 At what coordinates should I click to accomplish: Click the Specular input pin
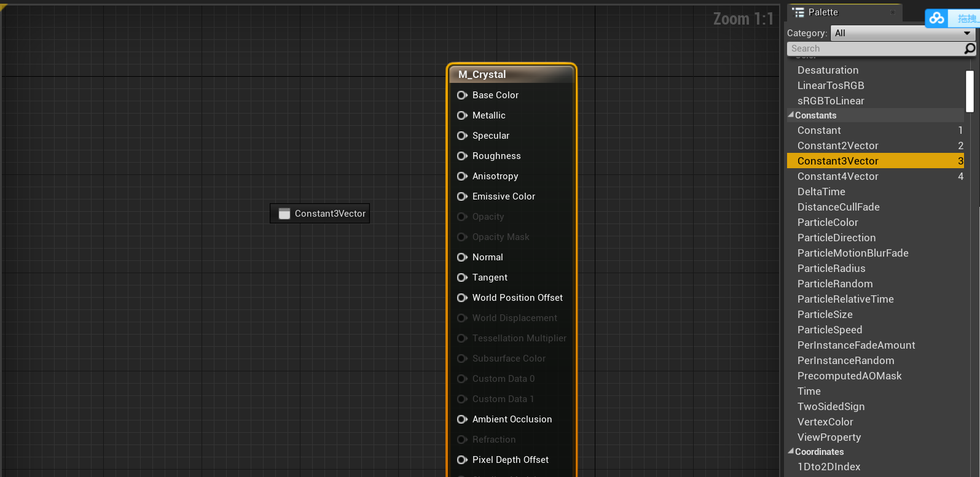click(x=462, y=136)
